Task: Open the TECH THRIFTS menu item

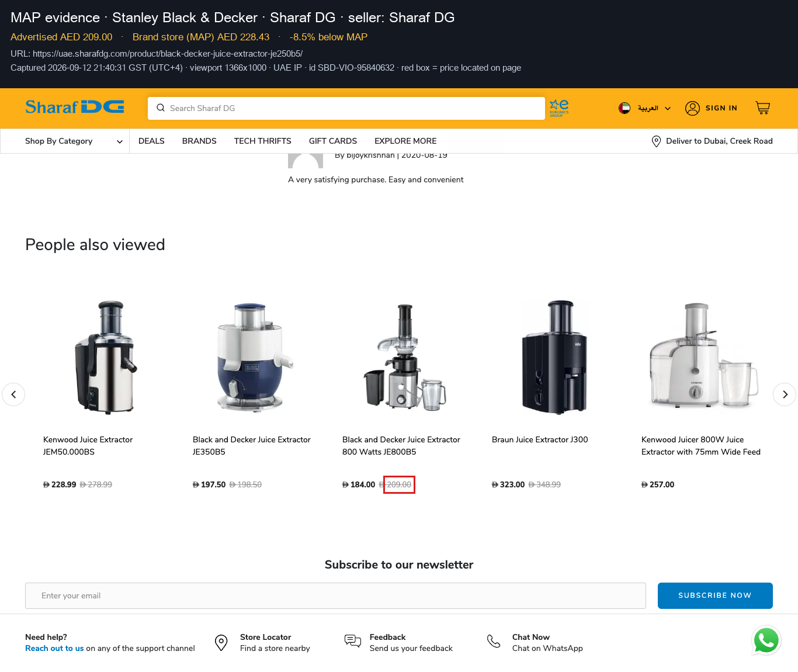Action: (x=263, y=141)
